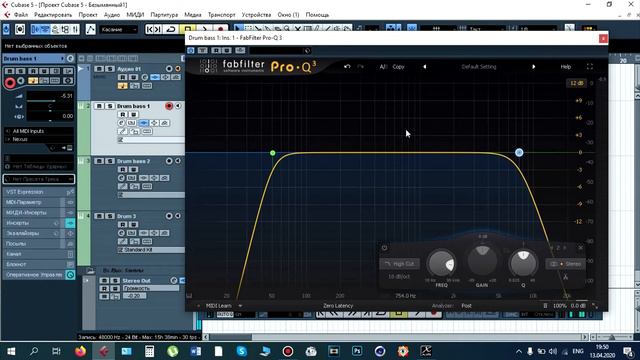Viewport: 640px width, 360px height.
Task: Open the МИДИ menu
Action: tap(135, 15)
